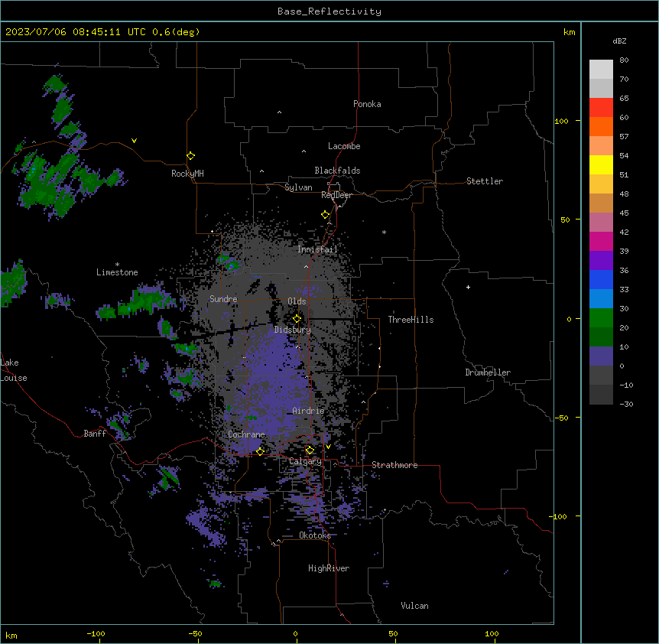Click the Cochrane city label
The height and width of the screenshot is (644, 659).
pyautogui.click(x=246, y=434)
